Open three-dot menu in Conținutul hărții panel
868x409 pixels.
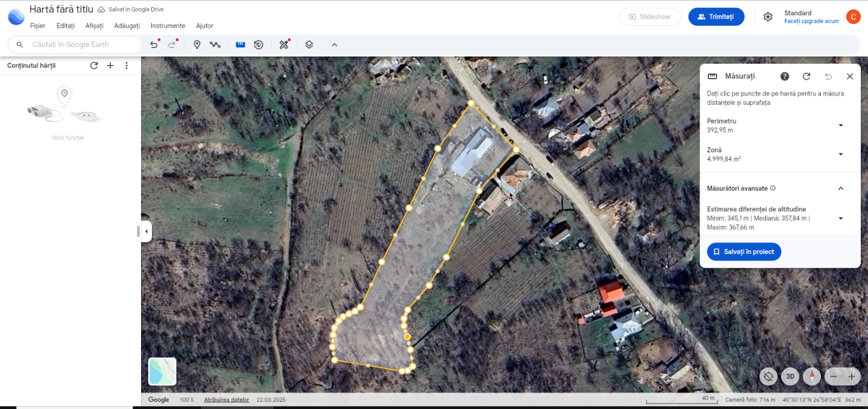coord(127,65)
